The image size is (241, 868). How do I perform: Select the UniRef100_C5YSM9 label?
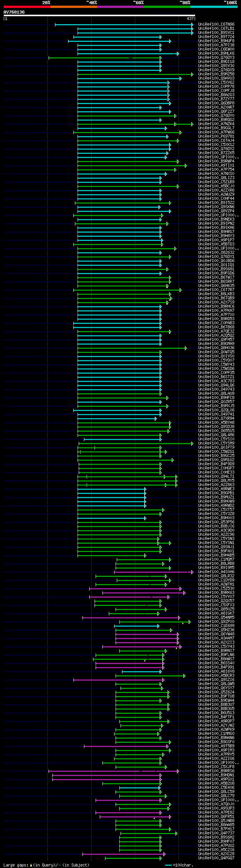[x=216, y=443]
